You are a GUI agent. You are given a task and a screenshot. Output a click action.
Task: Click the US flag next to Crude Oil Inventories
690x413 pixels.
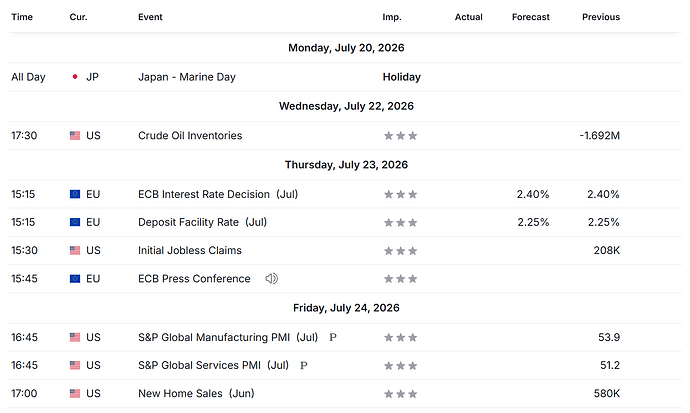pos(75,135)
